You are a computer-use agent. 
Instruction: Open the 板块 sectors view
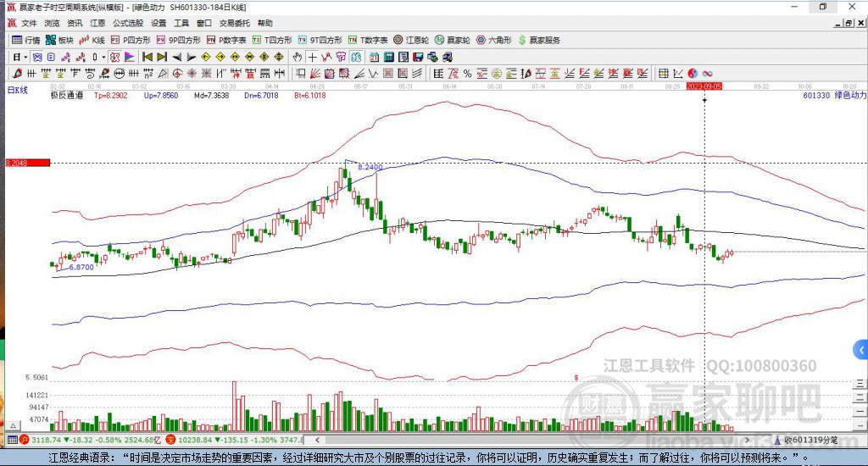click(x=59, y=40)
